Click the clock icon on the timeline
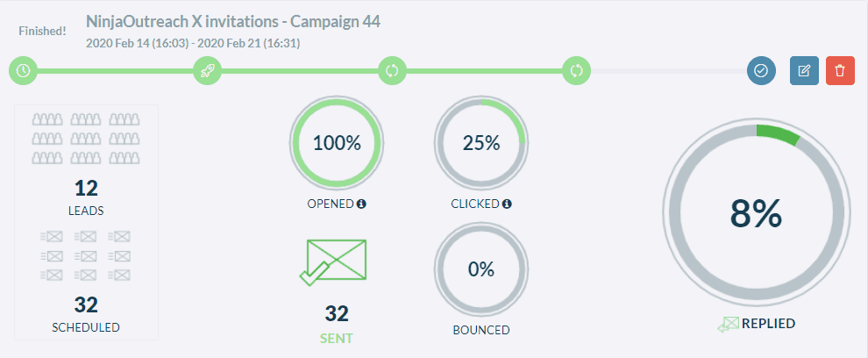 23,71
